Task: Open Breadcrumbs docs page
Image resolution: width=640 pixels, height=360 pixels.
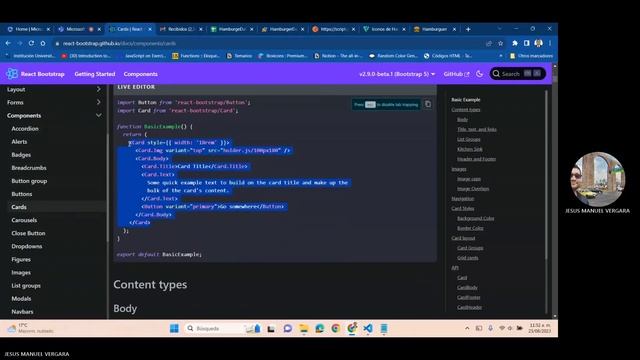Action: (29, 168)
